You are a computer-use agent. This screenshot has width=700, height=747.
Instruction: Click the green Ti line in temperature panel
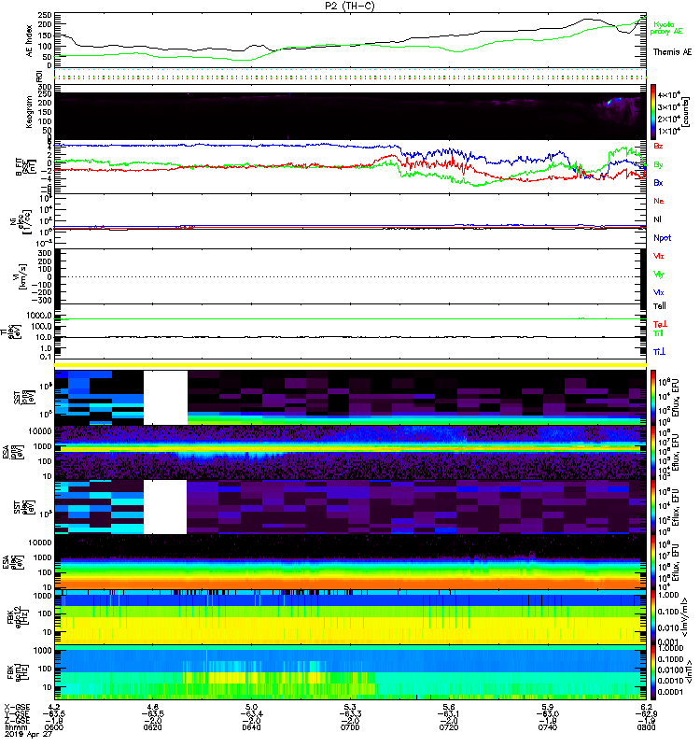[x=350, y=318]
